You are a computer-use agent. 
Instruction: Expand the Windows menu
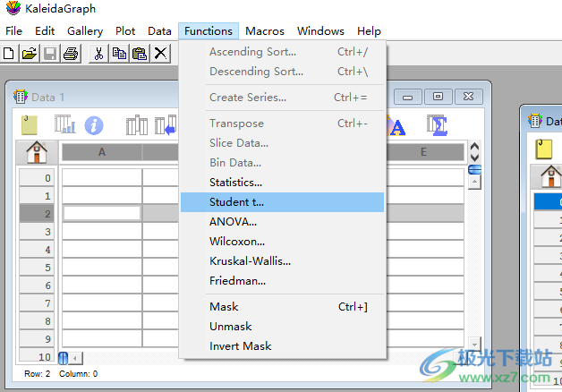320,31
